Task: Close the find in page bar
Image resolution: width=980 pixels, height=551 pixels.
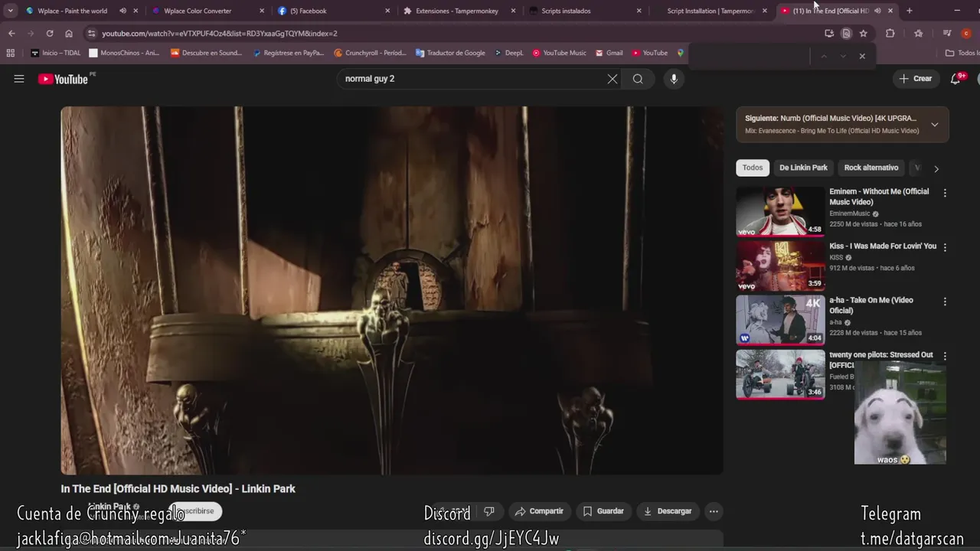Action: click(x=862, y=56)
